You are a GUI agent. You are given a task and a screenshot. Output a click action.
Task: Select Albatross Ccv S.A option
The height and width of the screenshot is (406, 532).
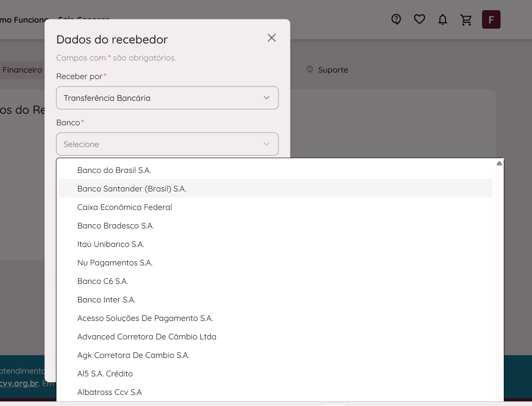(110, 392)
